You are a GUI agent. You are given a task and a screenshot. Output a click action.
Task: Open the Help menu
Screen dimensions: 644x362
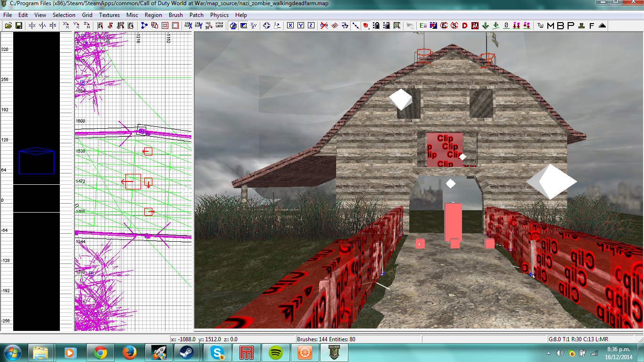click(241, 15)
